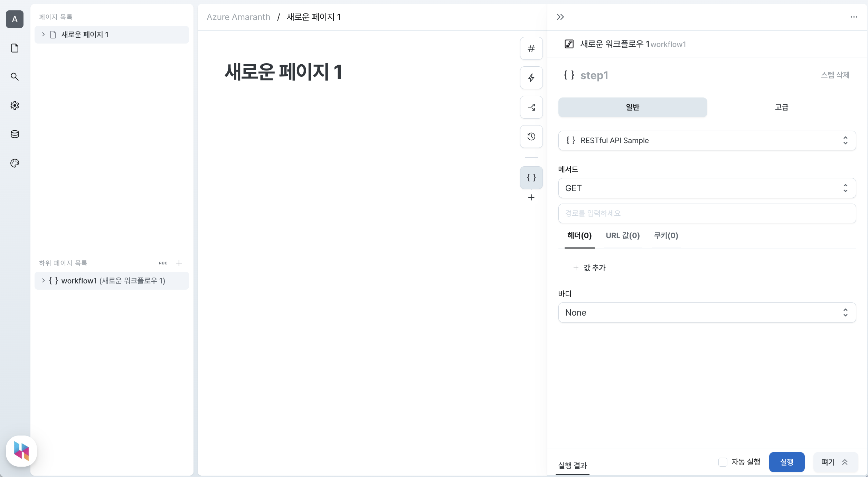
Task: Open the RESTful API Sample dropdown
Action: [x=707, y=140]
